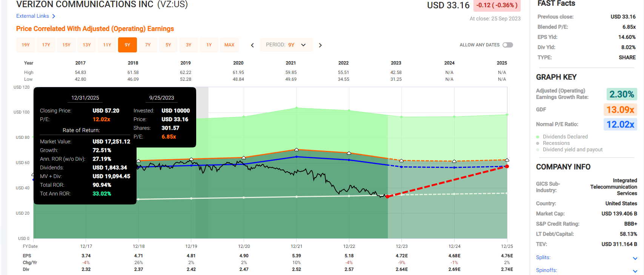Toggle Dividend yield and payout legend

pyautogui.click(x=569, y=149)
